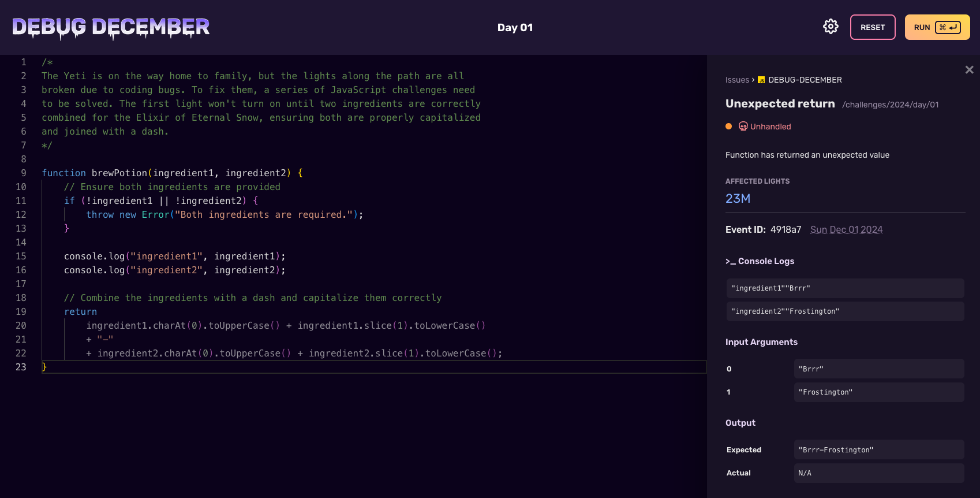Select the "ingredient2""Frostington" console log entry
The image size is (980, 498).
(846, 311)
